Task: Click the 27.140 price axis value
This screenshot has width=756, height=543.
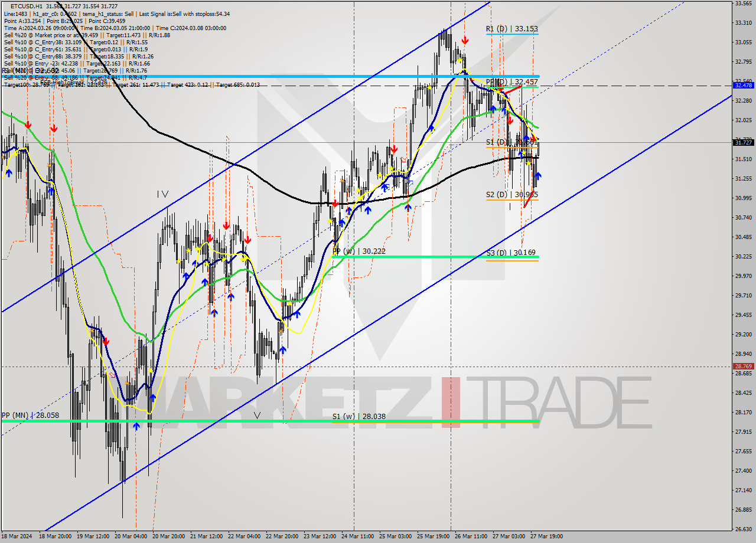Action: (x=743, y=490)
